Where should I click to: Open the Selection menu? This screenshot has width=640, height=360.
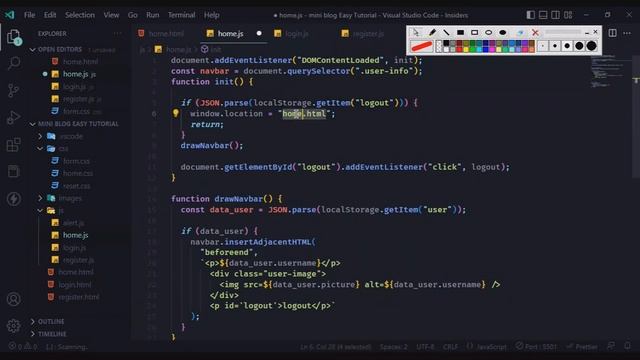click(x=80, y=15)
